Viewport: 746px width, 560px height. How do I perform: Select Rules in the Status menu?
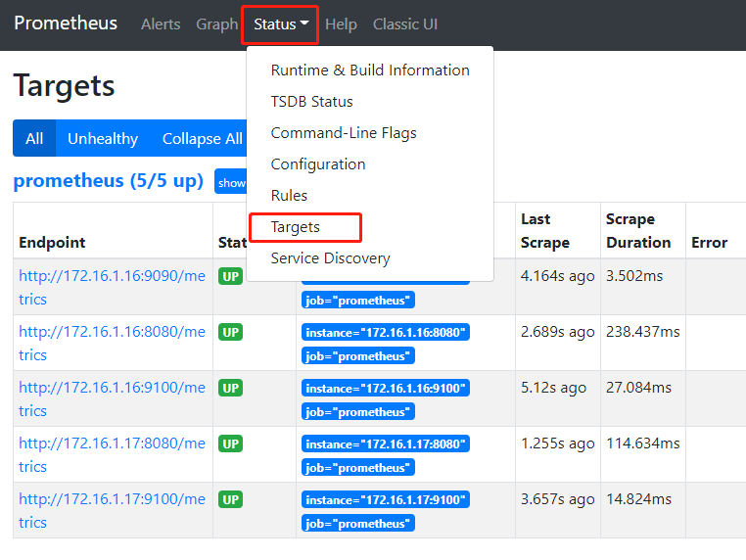coord(370,196)
